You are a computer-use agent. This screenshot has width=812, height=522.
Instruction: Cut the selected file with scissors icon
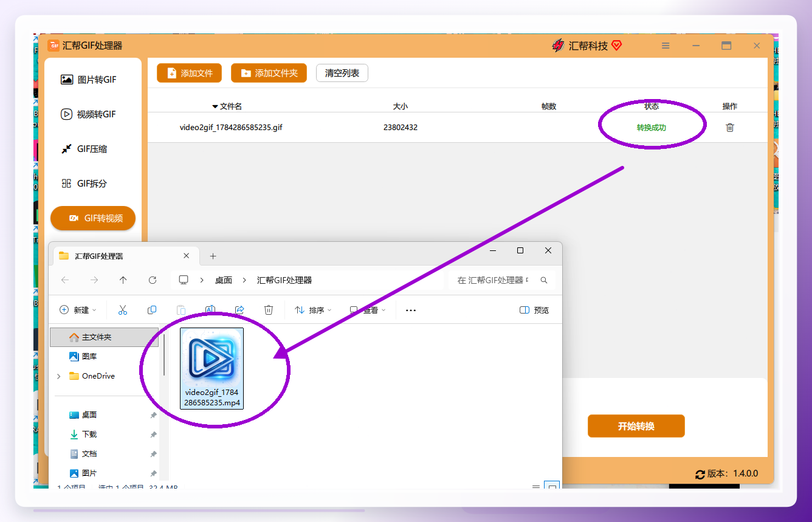click(123, 310)
